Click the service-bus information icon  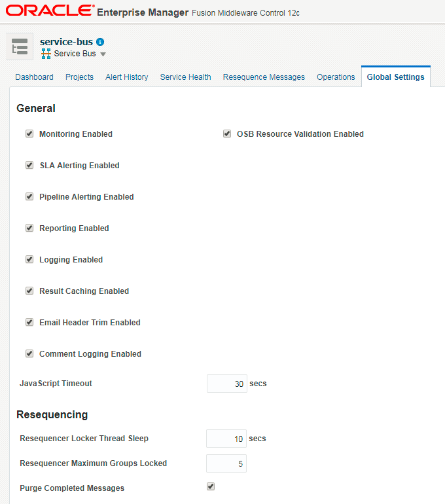click(x=100, y=42)
